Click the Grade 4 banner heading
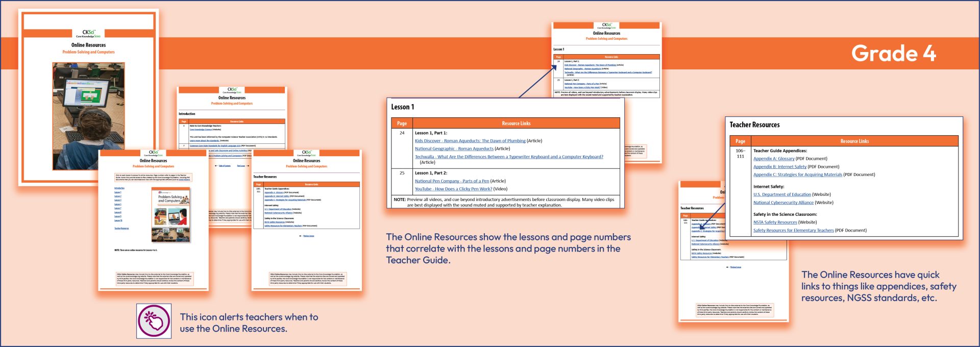Viewport: 980px width, 347px height. click(893, 54)
